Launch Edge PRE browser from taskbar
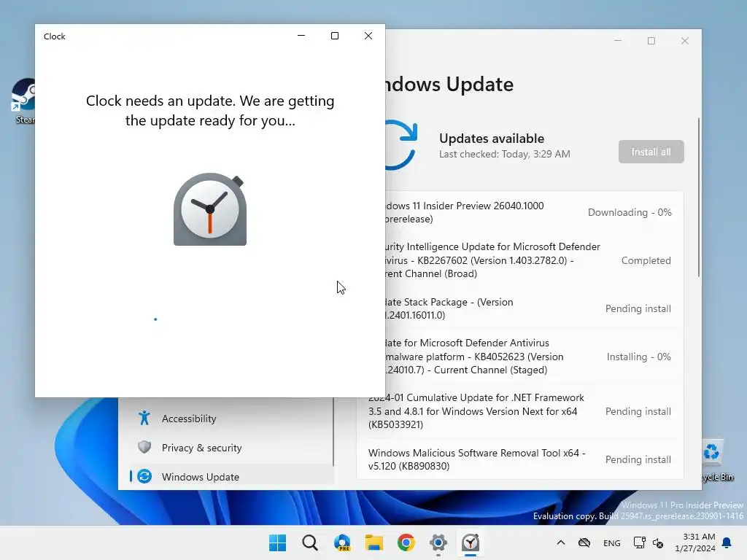747x560 pixels. coord(342,542)
